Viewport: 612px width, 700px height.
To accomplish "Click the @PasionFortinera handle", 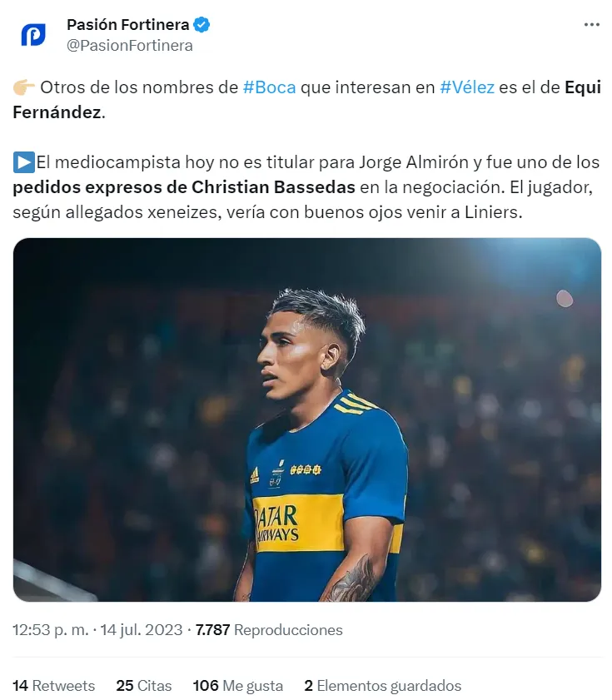I will point(130,46).
